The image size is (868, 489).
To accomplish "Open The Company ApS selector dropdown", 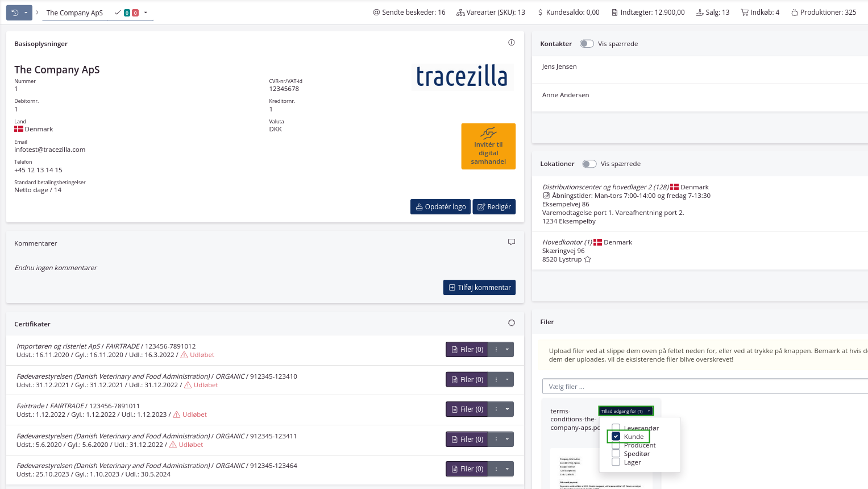I will click(146, 13).
